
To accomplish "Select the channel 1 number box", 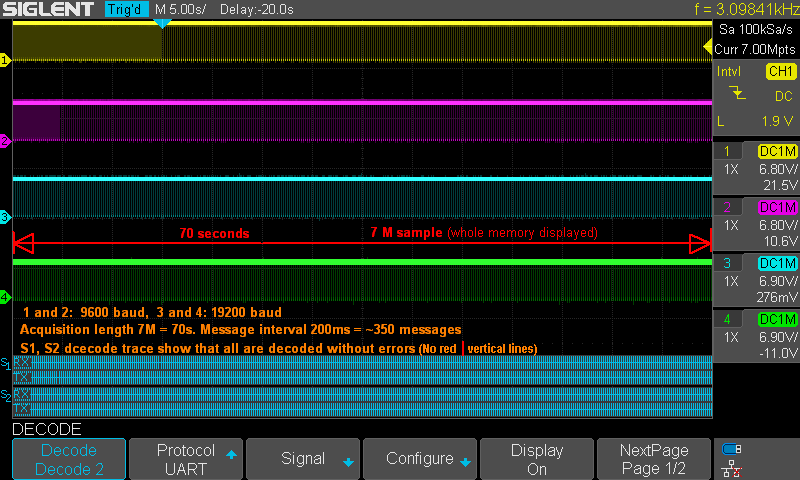I will pyautogui.click(x=727, y=151).
